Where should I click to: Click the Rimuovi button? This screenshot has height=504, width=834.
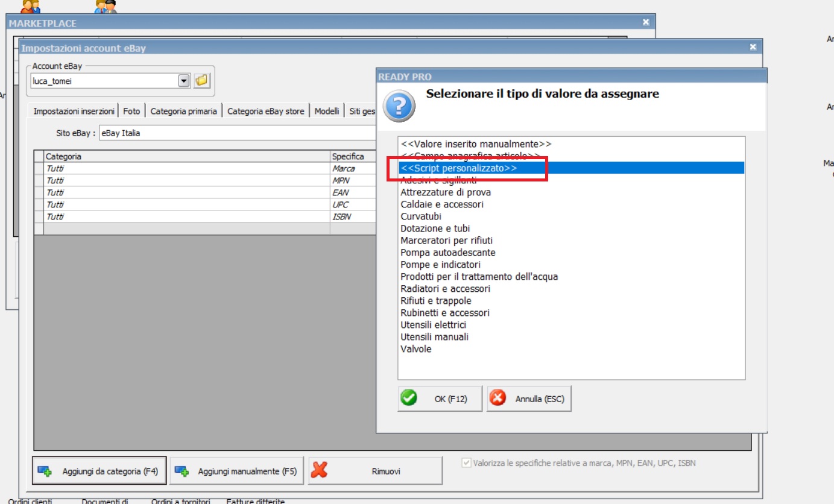coord(375,471)
